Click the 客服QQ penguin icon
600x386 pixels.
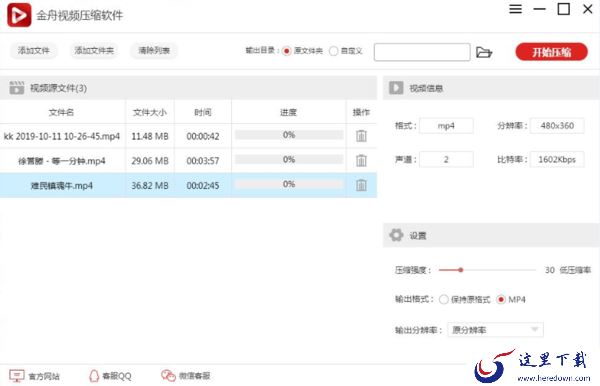94,376
